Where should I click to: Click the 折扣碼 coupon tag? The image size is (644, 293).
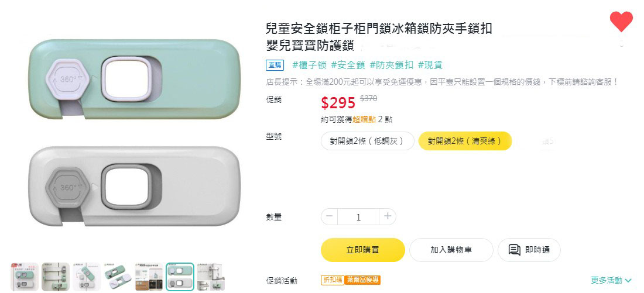pos(331,280)
